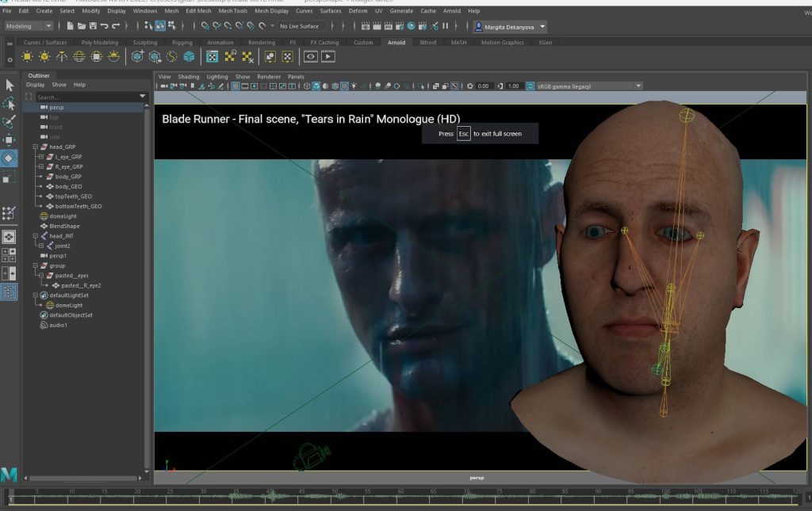Open the Mesh Tools menu
The width and height of the screenshot is (812, 511).
point(232,11)
